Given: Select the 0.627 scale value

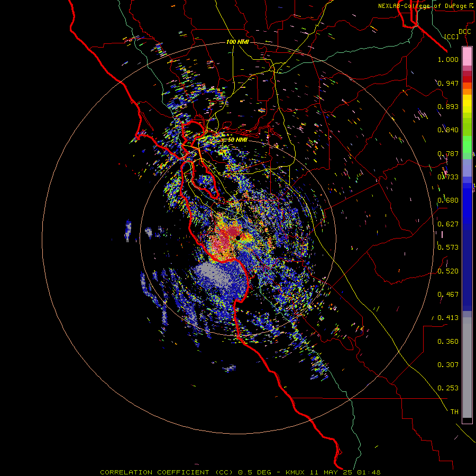Looking at the screenshot, I should (x=448, y=224).
